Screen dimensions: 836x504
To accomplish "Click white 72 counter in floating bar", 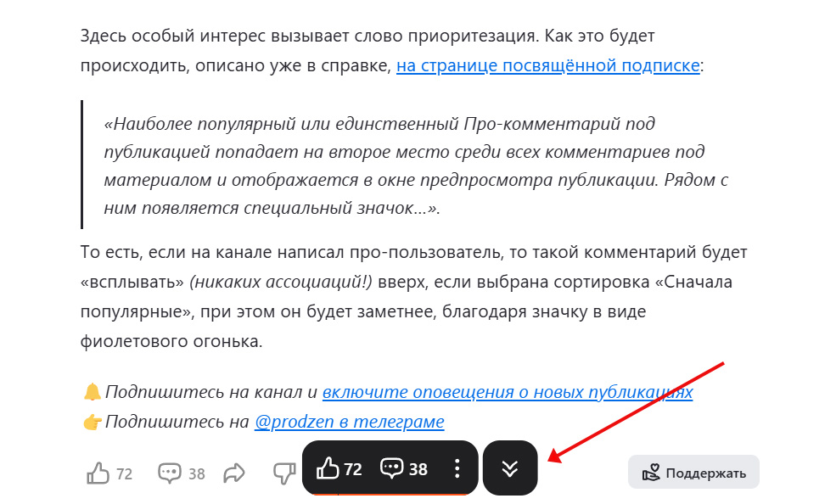I will (x=353, y=469).
